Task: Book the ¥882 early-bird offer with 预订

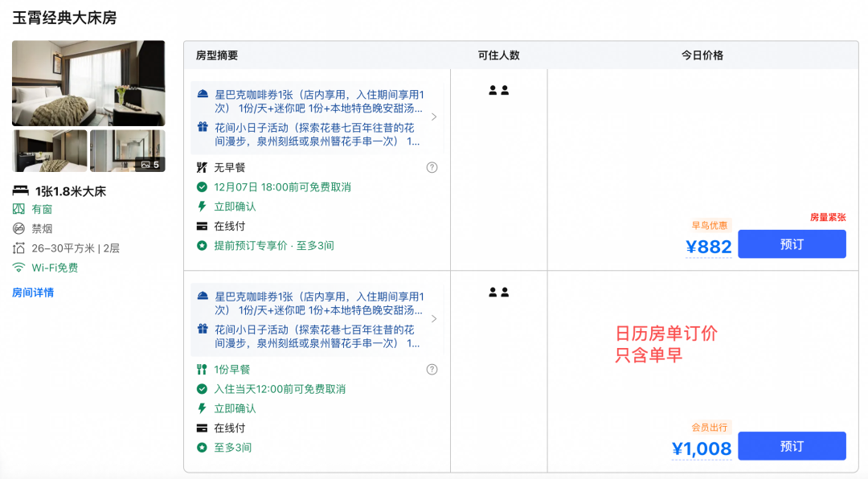Action: [x=792, y=244]
